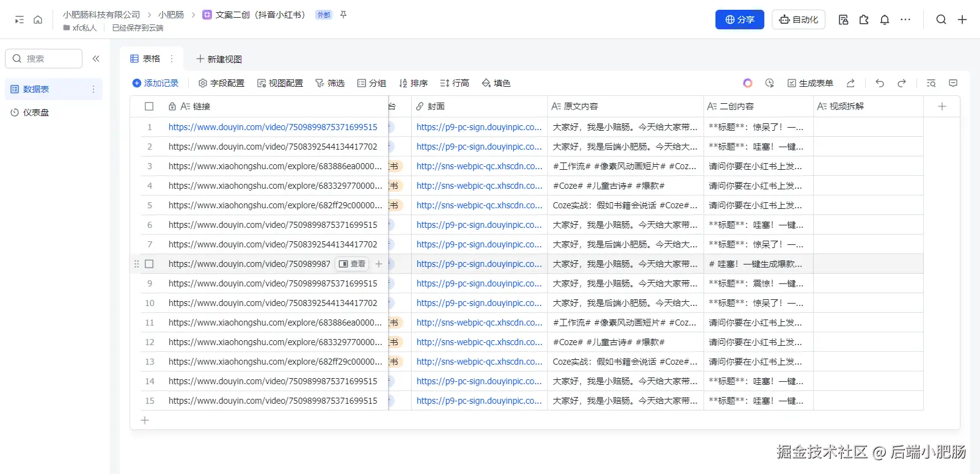Click the 外部 tag badge
This screenshot has height=474, width=980.
click(324, 15)
